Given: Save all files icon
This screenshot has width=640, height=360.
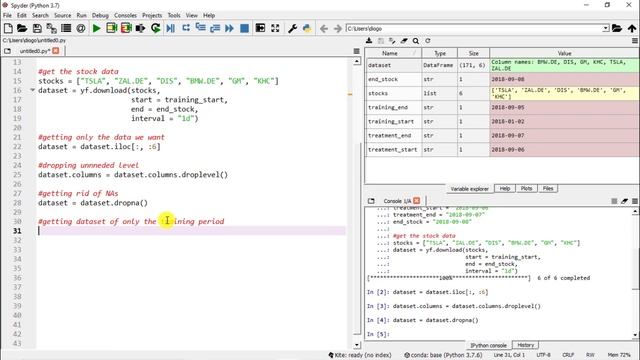Looking at the screenshot, I should click(x=51, y=28).
